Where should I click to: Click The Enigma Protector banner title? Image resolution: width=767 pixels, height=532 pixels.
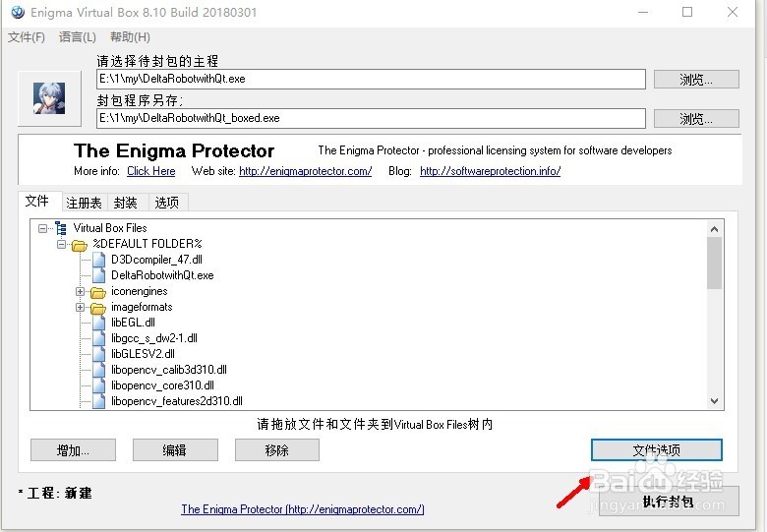point(174,150)
